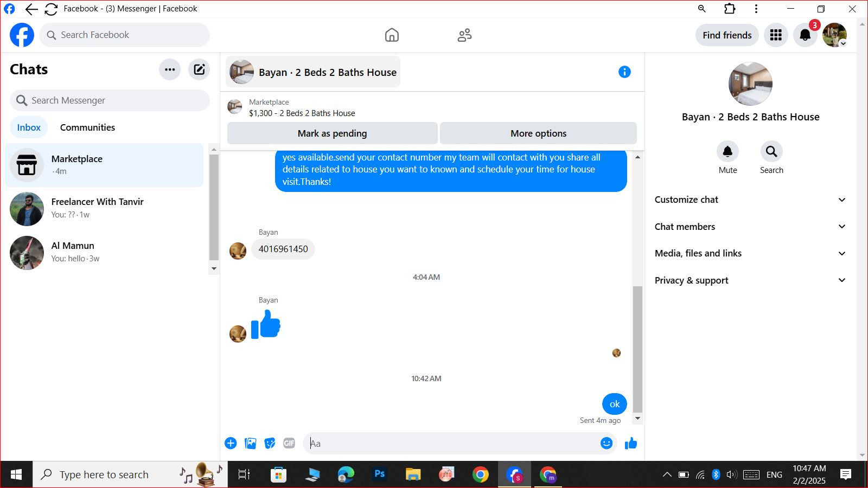Open the Home icon in top navigation
This screenshot has height=488, width=868.
[392, 35]
